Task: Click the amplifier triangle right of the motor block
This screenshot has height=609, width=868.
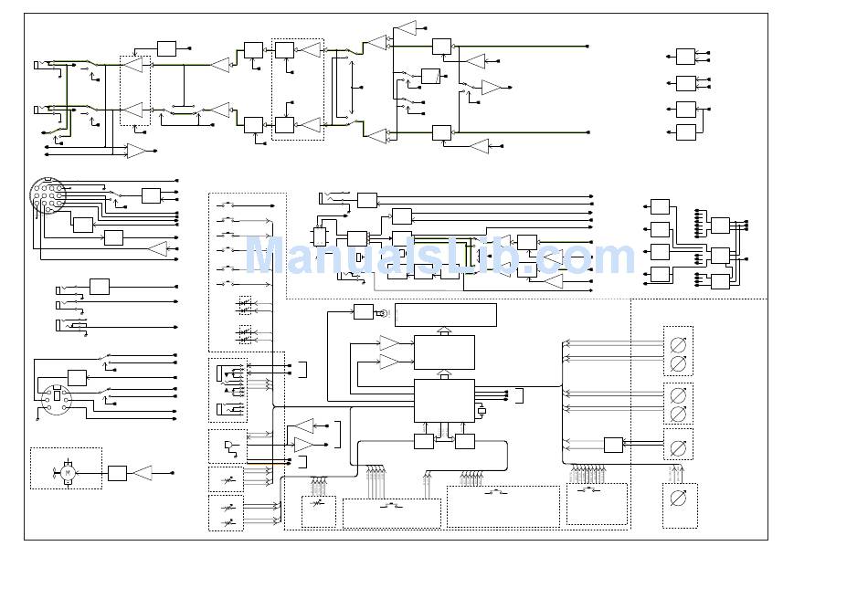Action: coord(143,474)
